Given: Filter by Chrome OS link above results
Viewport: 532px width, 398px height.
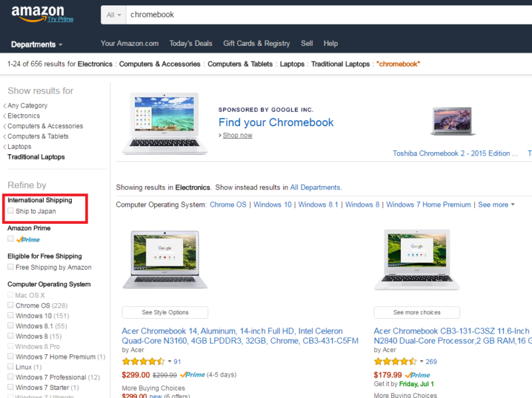Looking at the screenshot, I should 228,205.
